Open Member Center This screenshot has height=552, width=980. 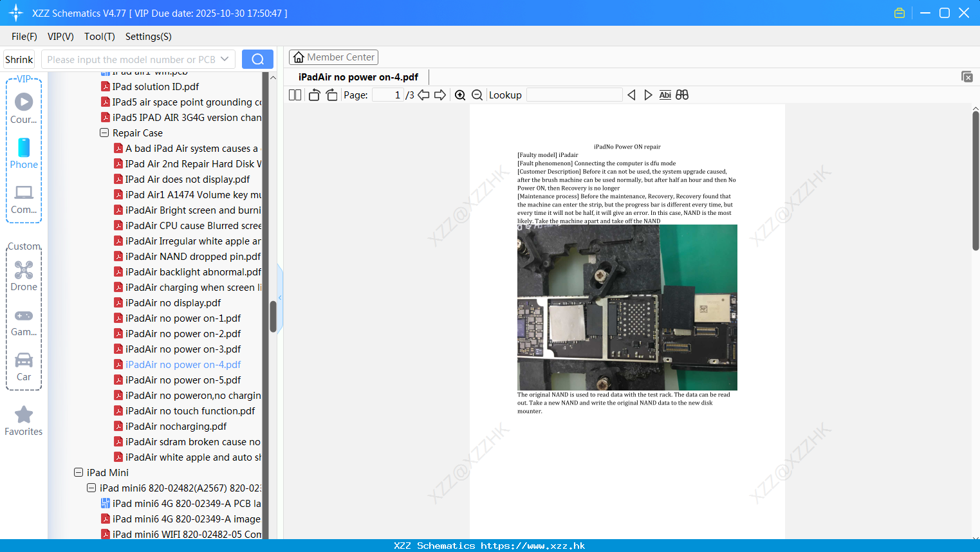pos(333,57)
